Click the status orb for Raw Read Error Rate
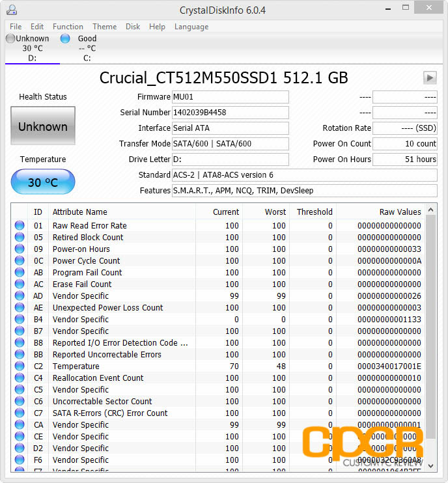 [20, 225]
